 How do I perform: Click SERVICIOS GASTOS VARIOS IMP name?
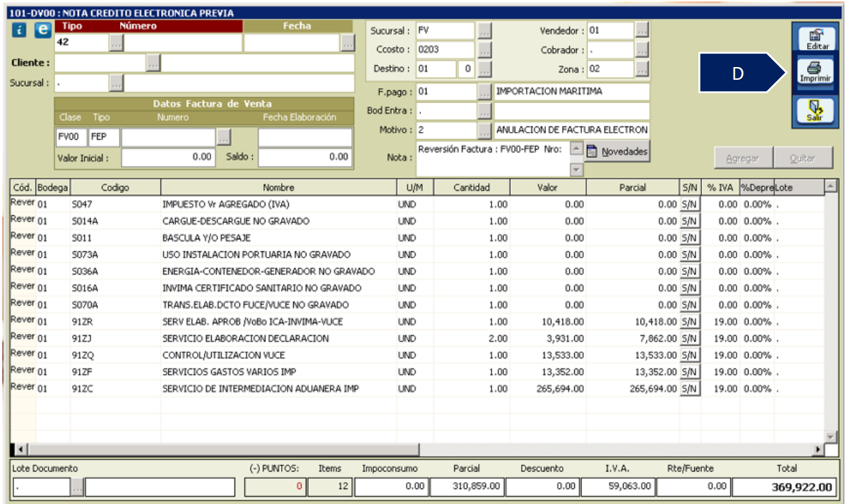click(230, 372)
